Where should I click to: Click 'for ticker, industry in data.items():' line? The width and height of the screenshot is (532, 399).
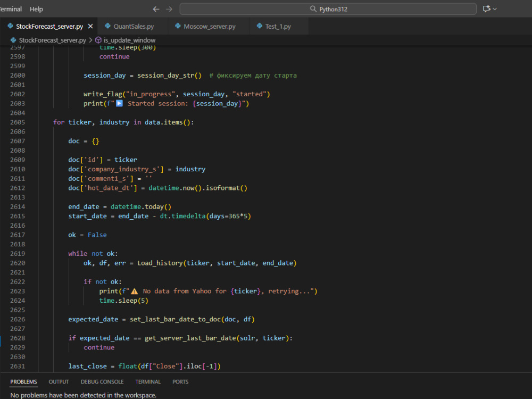(x=123, y=122)
